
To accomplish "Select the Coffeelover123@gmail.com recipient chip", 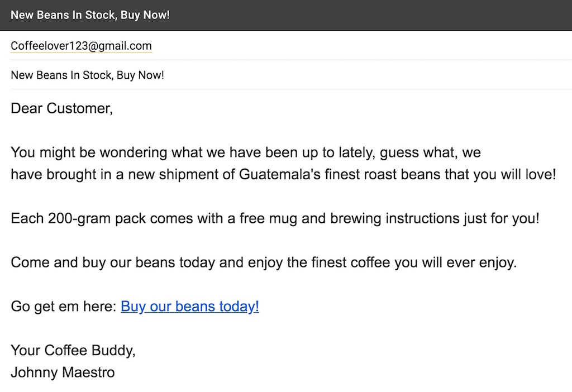I will pos(81,46).
